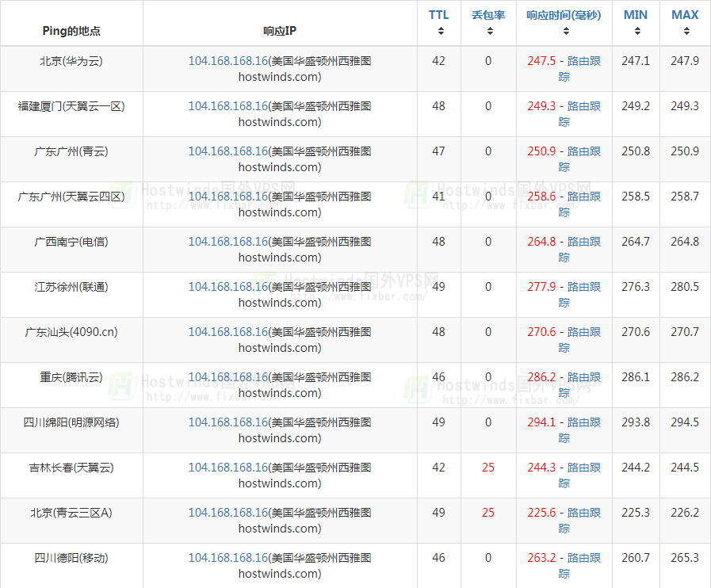Click MAX value 265.3
The height and width of the screenshot is (588, 711).
click(685, 558)
